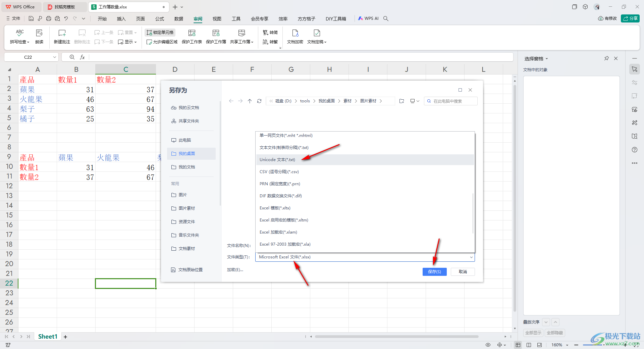Click the zoom out minus button
The height and width of the screenshot is (349, 644).
tap(576, 345)
